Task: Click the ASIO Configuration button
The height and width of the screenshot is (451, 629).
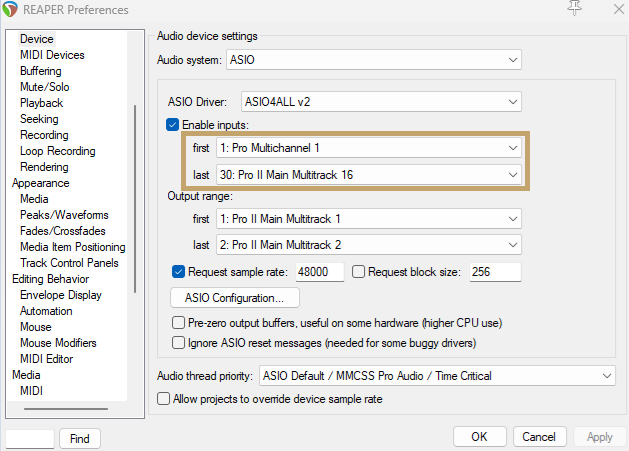Action: 235,298
